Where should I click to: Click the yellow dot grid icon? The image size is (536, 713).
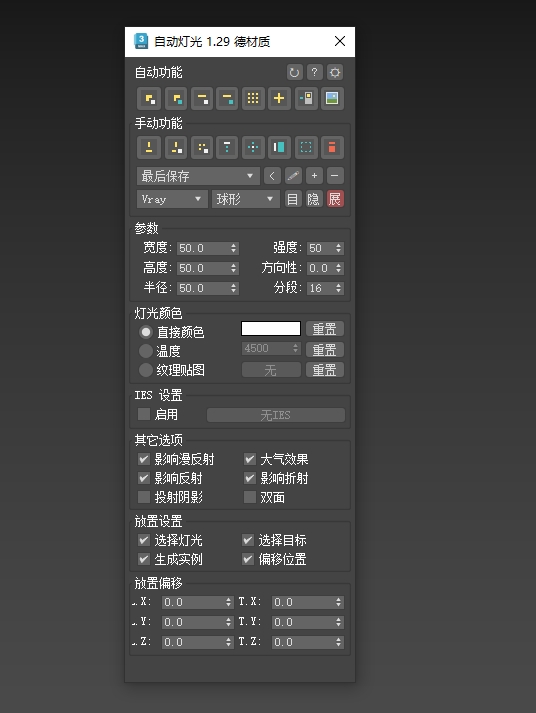tap(253, 98)
